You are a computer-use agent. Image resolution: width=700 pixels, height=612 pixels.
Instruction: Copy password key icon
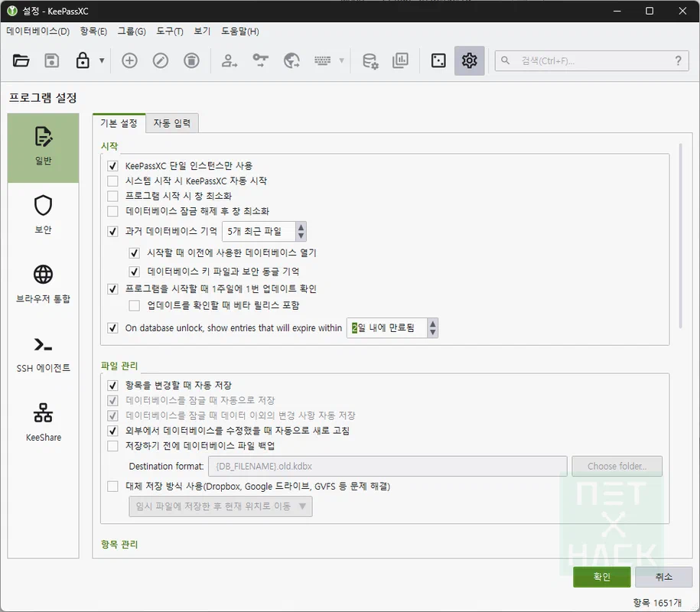coord(261,60)
